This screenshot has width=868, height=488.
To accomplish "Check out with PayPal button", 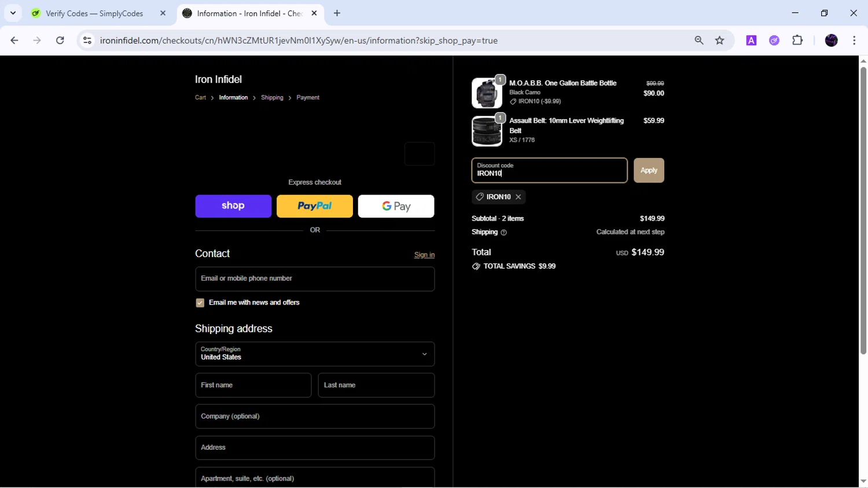I will [x=315, y=206].
